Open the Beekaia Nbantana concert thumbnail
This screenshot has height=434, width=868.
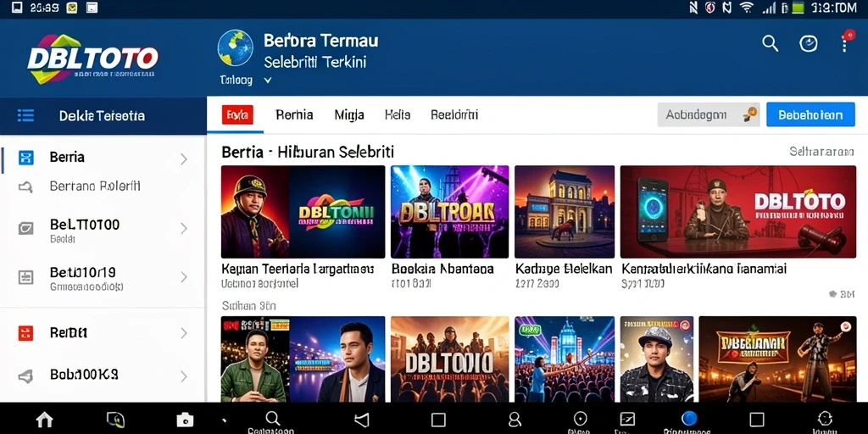(449, 211)
